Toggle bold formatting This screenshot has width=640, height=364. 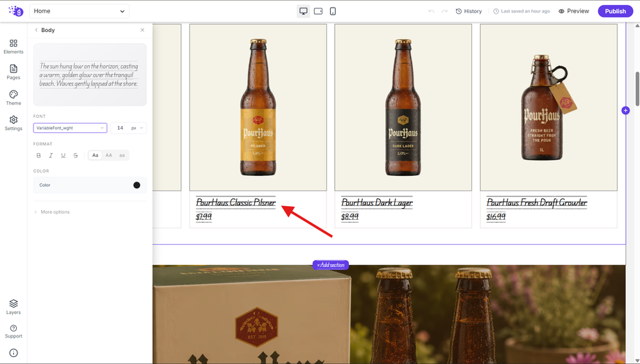[39, 155]
